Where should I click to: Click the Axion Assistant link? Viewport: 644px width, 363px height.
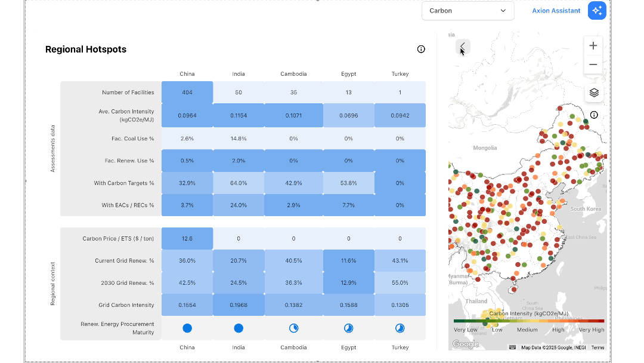click(x=556, y=11)
